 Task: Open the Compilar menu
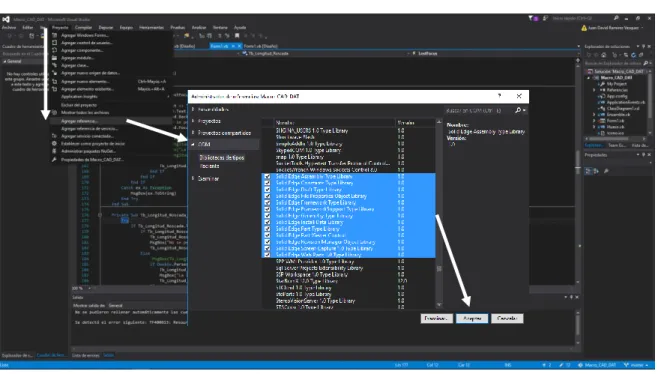click(x=83, y=28)
